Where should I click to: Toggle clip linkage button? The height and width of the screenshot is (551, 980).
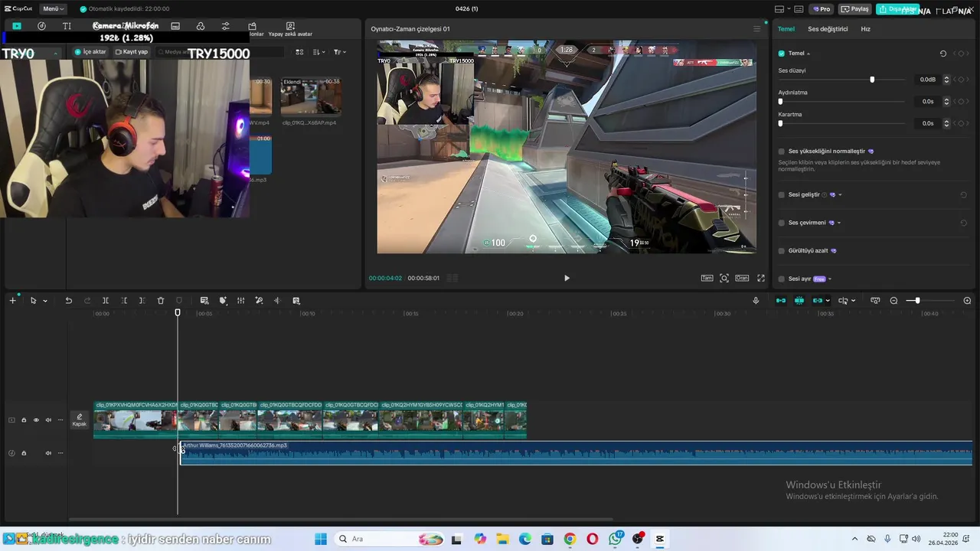click(x=817, y=301)
